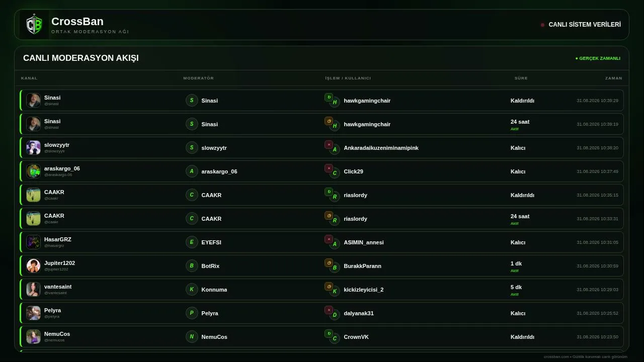Click the crossban.com footer link
Image resolution: width=644 pixels, height=362 pixels.
click(x=556, y=356)
